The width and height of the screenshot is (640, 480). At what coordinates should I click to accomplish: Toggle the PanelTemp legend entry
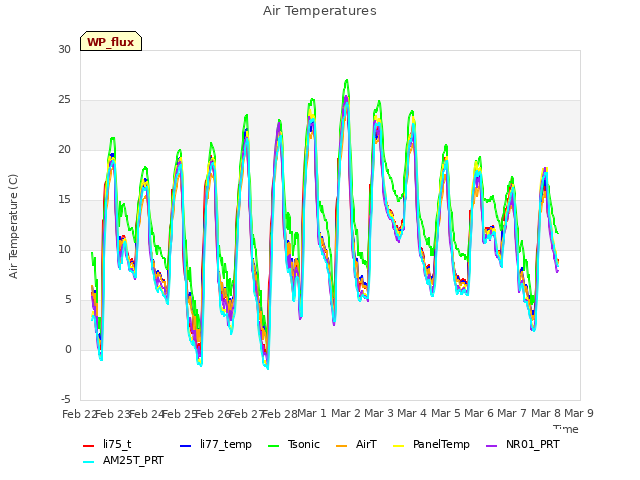(x=431, y=444)
